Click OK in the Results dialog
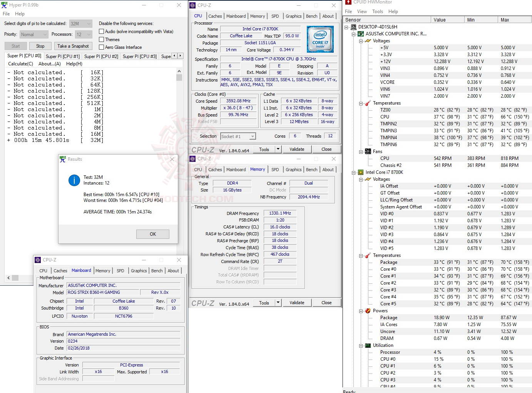This screenshot has height=393, width=532. click(x=153, y=234)
